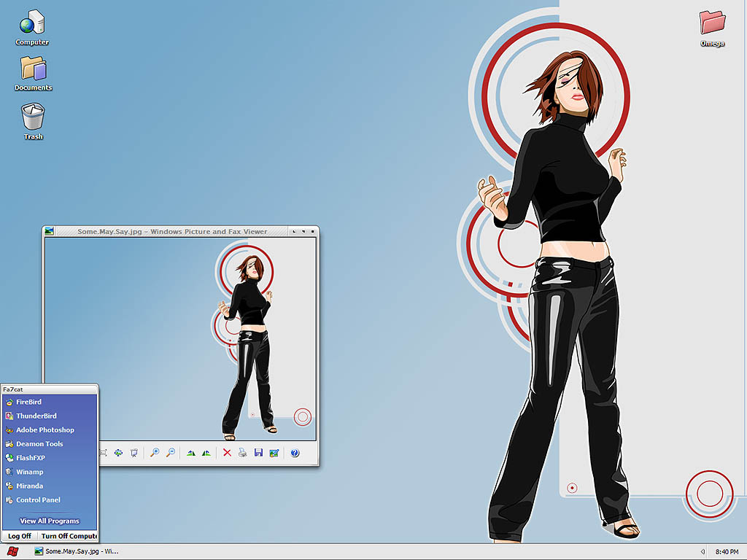Click the Some.May.Say.jpg taskbar button
This screenshot has height=560, width=747.
click(76, 551)
